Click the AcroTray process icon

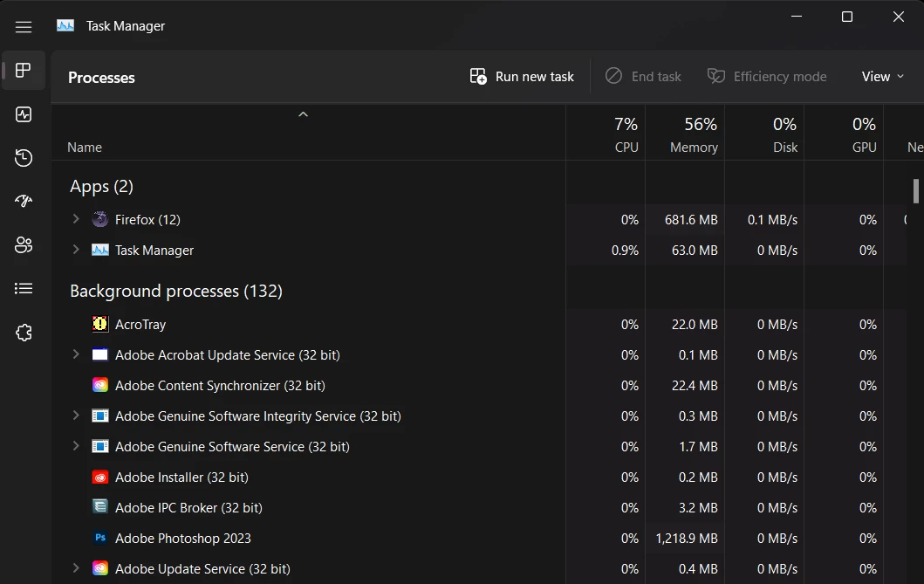(x=100, y=324)
